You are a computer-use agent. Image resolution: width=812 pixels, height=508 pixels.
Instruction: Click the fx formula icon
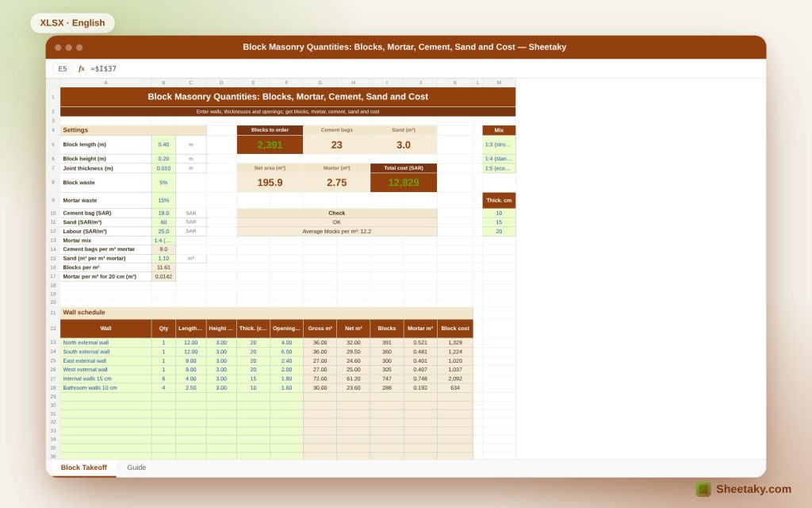[82, 68]
